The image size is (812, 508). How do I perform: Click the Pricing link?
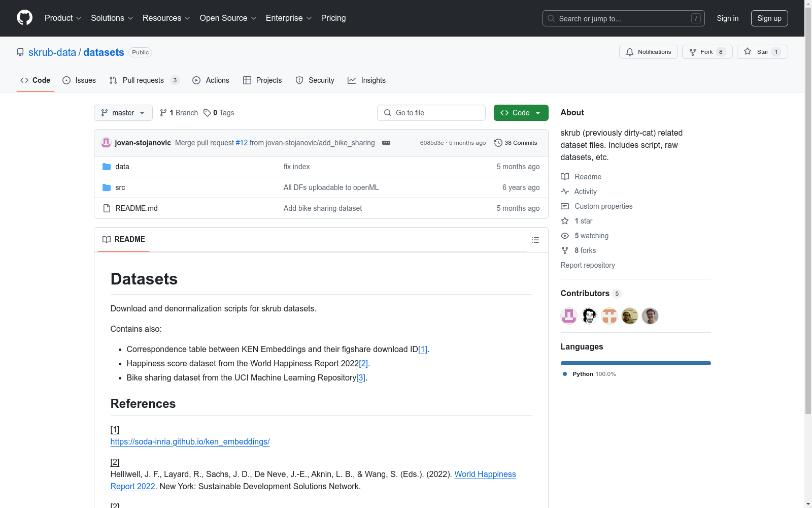point(333,18)
